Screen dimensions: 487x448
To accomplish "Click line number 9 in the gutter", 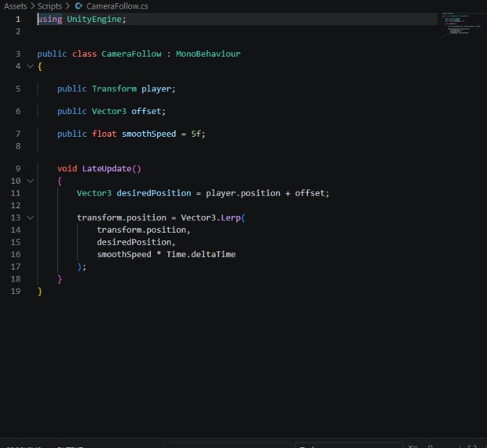I will 18,169.
